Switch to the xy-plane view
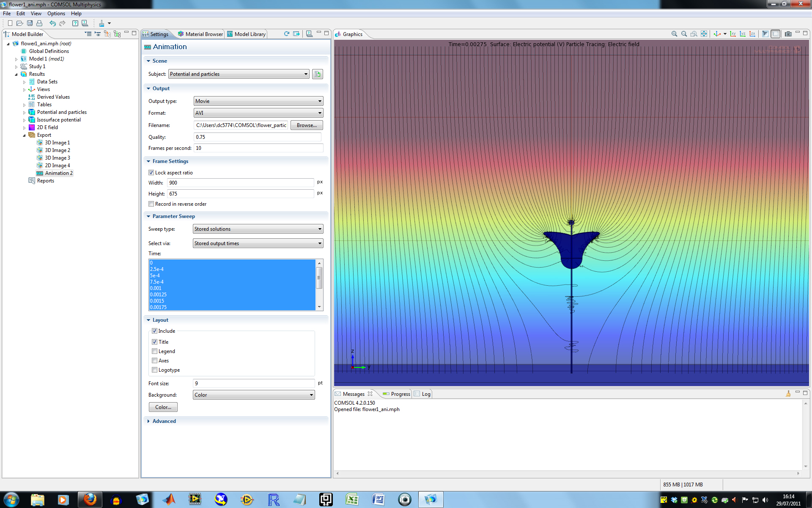 [x=733, y=34]
